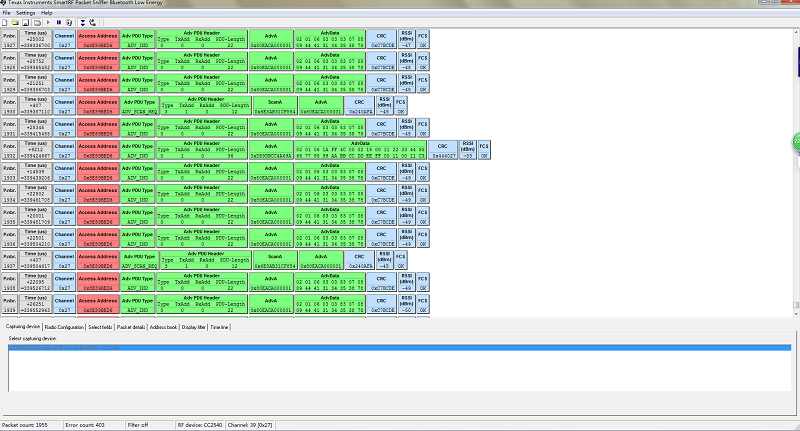
Task: Open the Select fields tab
Action: click(100, 327)
